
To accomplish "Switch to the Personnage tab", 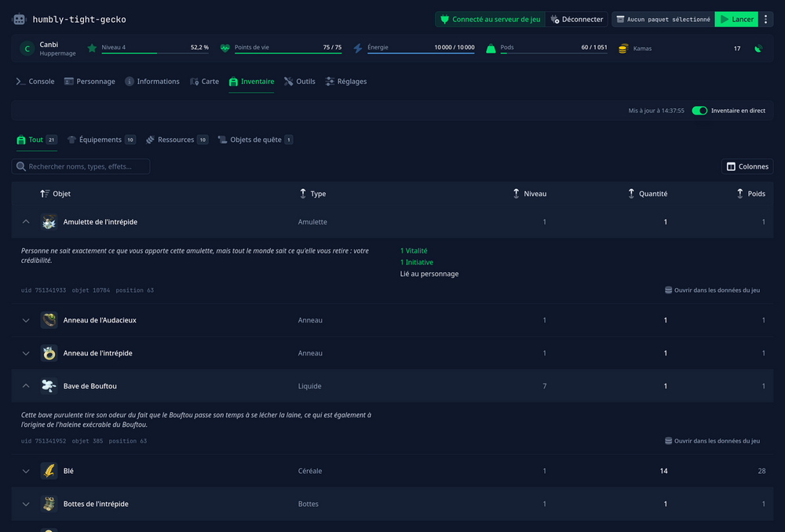I will pyautogui.click(x=89, y=82).
